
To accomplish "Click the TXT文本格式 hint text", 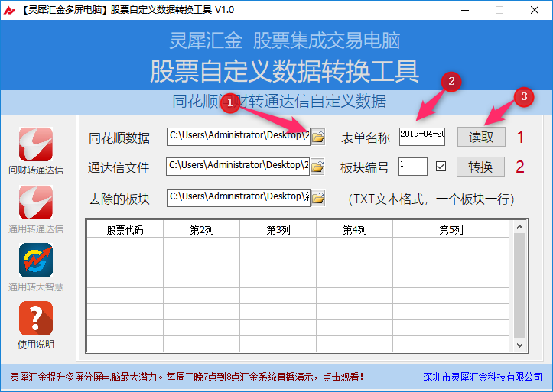I will [431, 199].
